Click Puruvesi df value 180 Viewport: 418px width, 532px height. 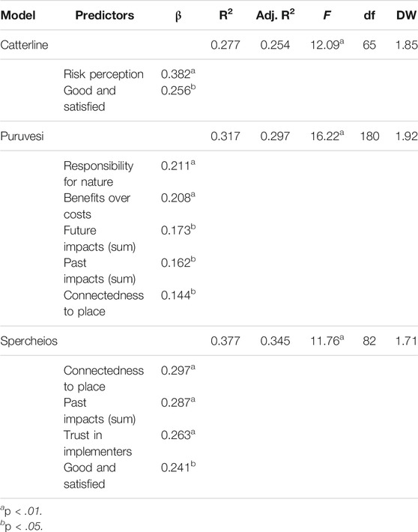coord(369,136)
